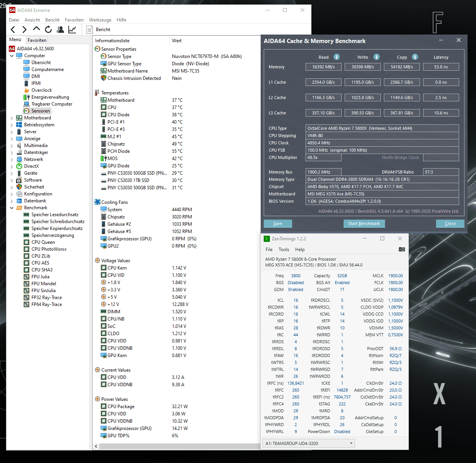Click the Copy info icon in benchmark
The height and width of the screenshot is (463, 476).
pyautogui.click(x=415, y=57)
